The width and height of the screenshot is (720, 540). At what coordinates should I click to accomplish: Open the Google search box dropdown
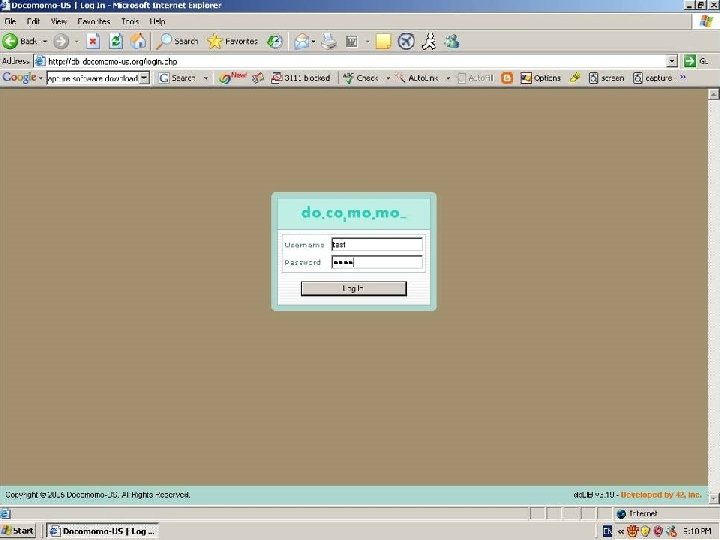click(x=144, y=78)
